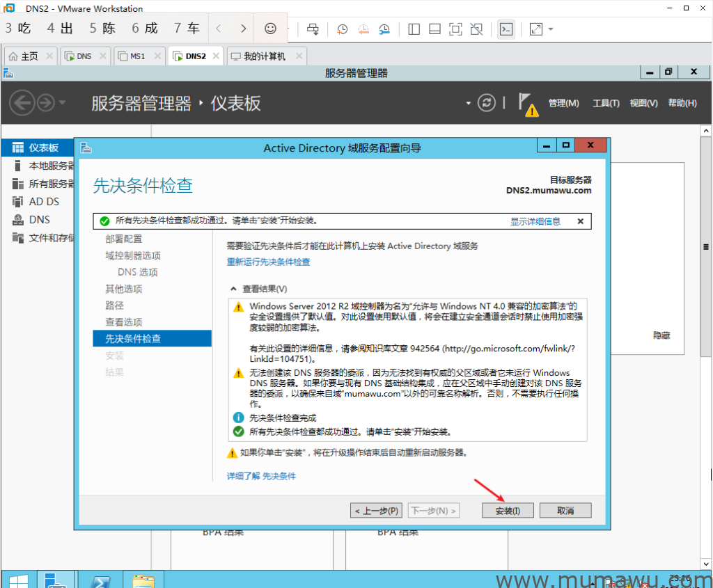The height and width of the screenshot is (588, 713).
Task: Enter full screen mode in VMware
Action: 456,29
